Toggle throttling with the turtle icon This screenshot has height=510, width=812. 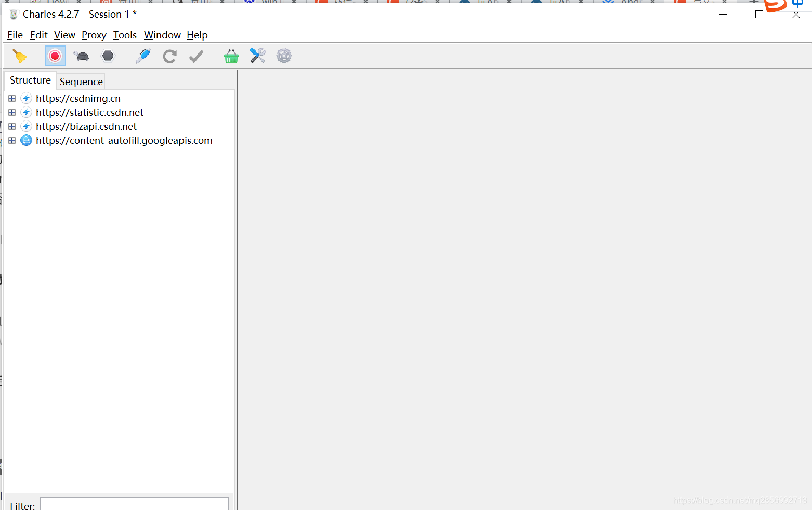pos(82,56)
